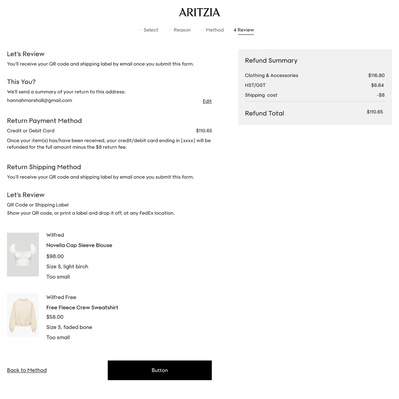This screenshot has width=399, height=399.
Task: Open the Free Fleece Crew Sweatshirt thumbnail
Action: [x=23, y=315]
